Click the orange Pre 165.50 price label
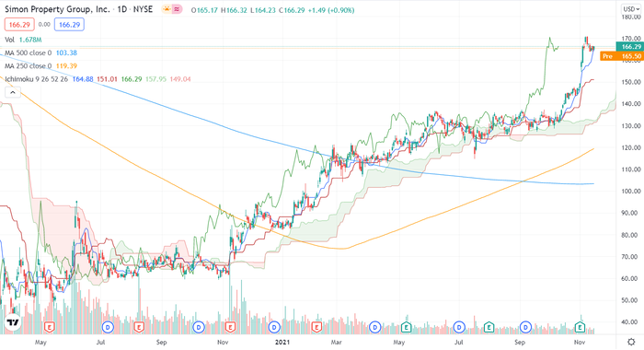This screenshot has height=350, width=644. [x=622, y=56]
